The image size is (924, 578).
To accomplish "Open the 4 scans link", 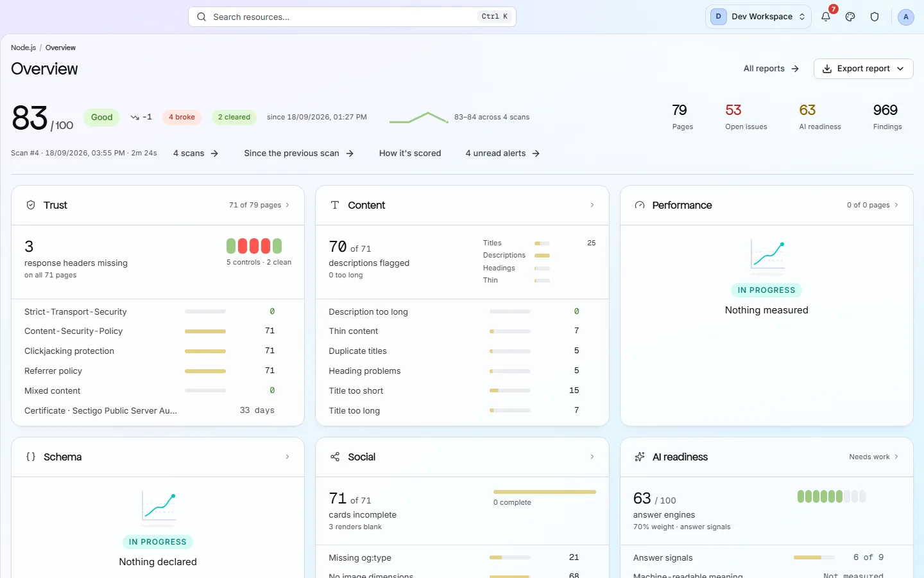I will (x=196, y=153).
